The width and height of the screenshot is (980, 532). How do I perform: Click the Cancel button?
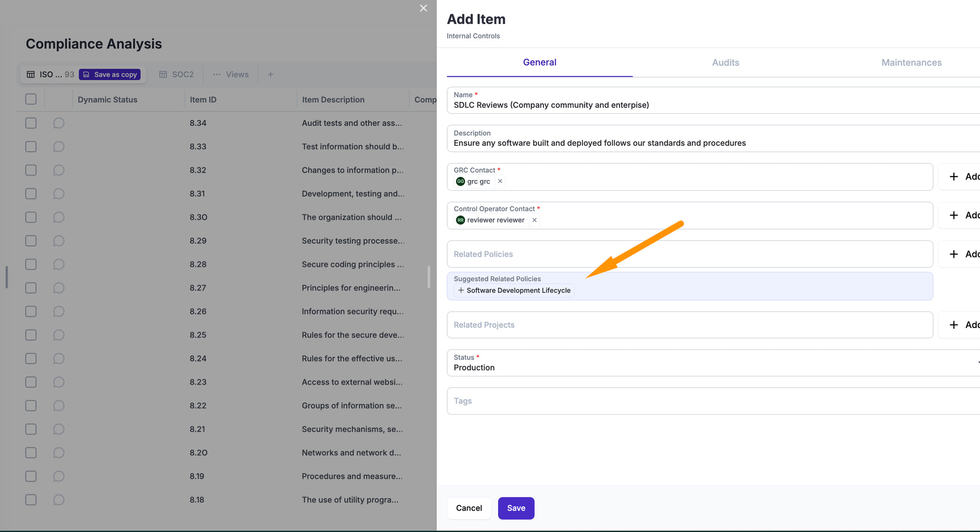469,508
